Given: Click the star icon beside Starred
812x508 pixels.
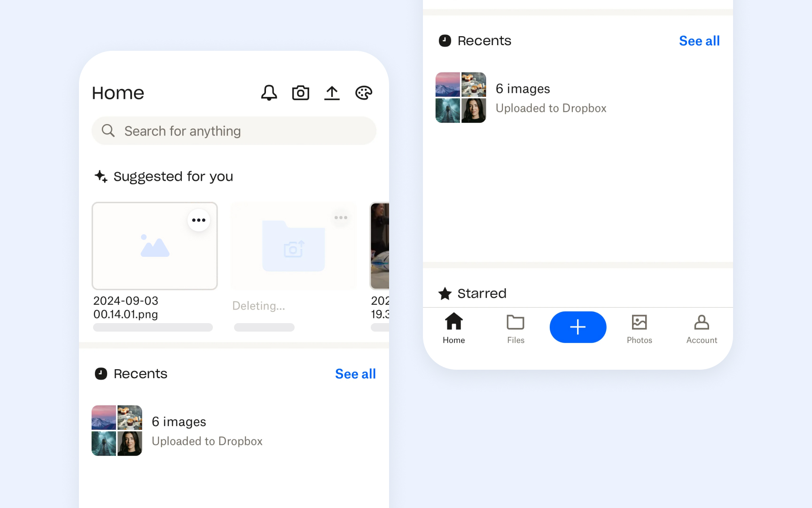Looking at the screenshot, I should pos(445,294).
